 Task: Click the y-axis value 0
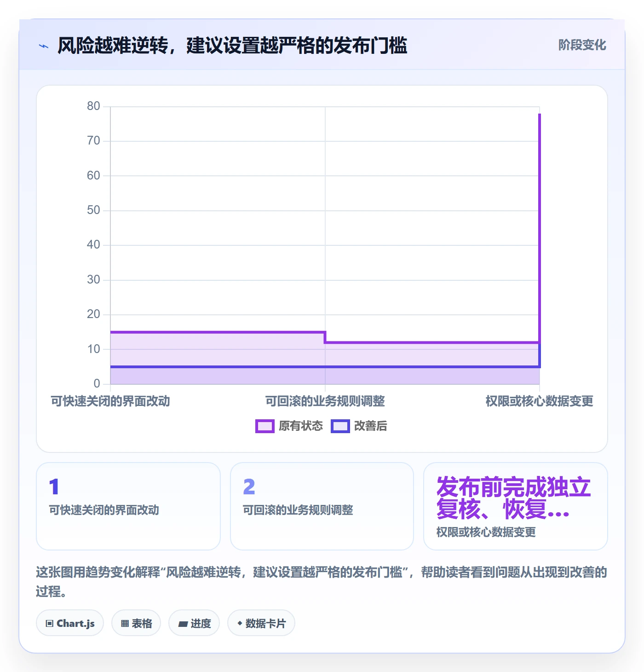tap(97, 383)
